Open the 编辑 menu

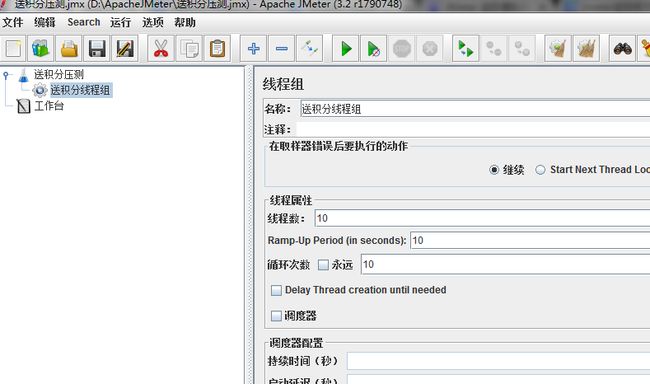click(45, 22)
